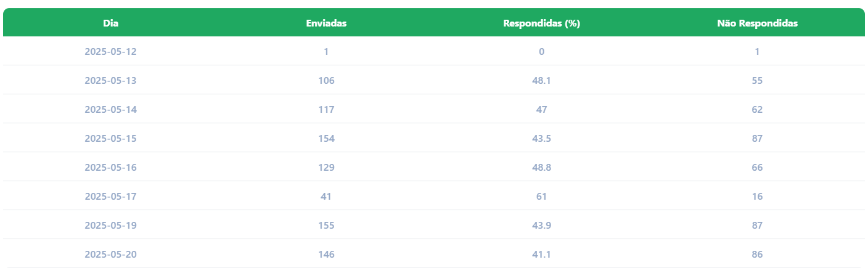
Task: Click the 2025-05-14 date cell
Action: tap(110, 110)
